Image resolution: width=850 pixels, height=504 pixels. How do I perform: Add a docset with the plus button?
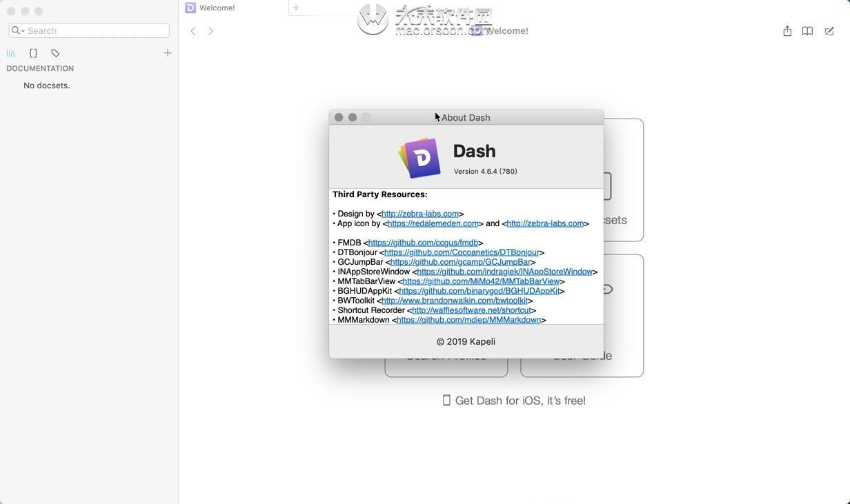pyautogui.click(x=168, y=53)
